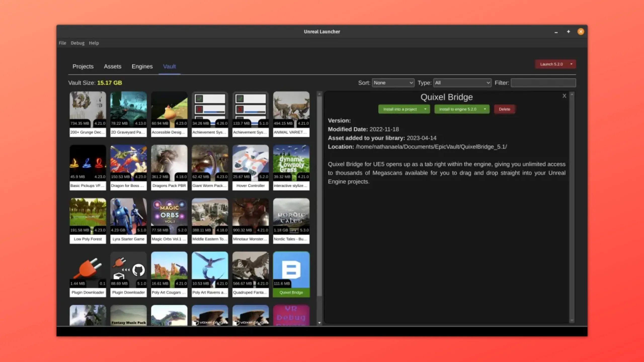Click the Vault Size 15.17 GB value
This screenshot has width=644, height=362.
tap(109, 83)
